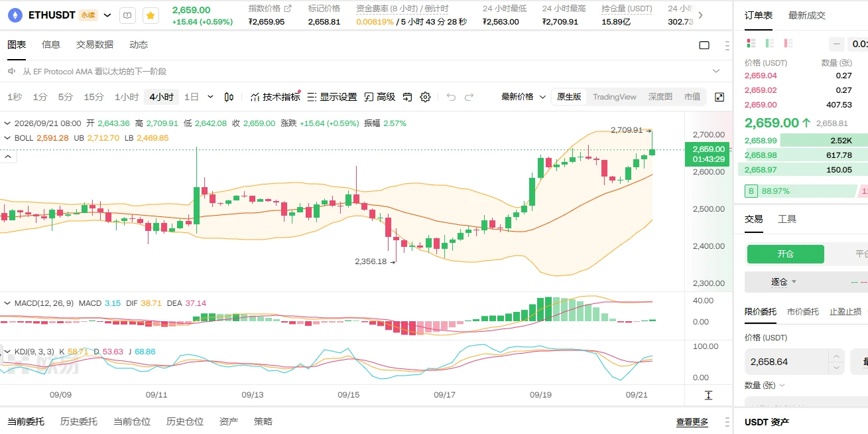Collapse the candle OHLC info row chevron

pos(7,123)
